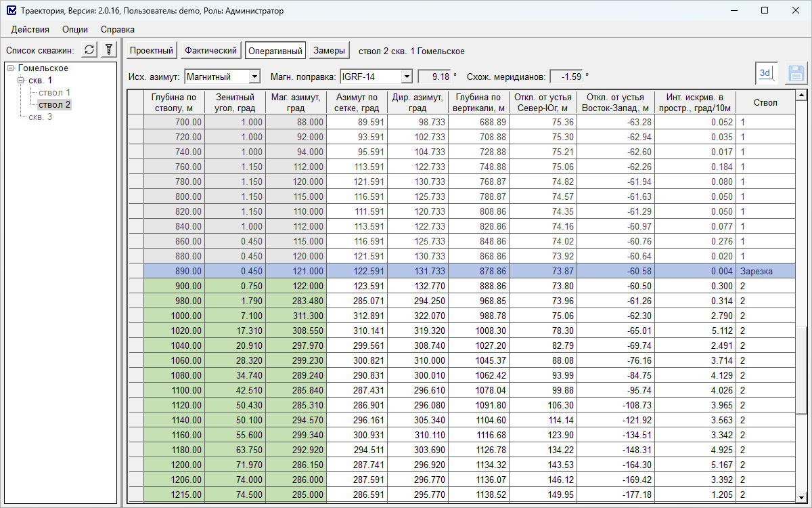The image size is (812, 508).
Task: Open the Действия menu
Action: click(x=30, y=29)
